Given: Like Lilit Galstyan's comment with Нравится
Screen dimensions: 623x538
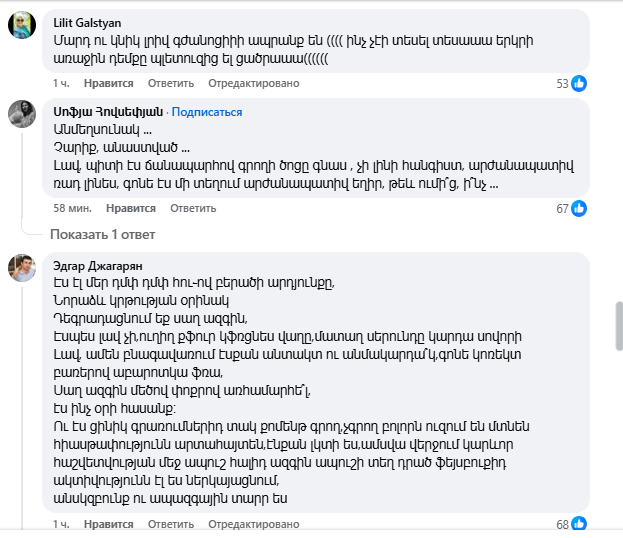Looking at the screenshot, I should 106,83.
